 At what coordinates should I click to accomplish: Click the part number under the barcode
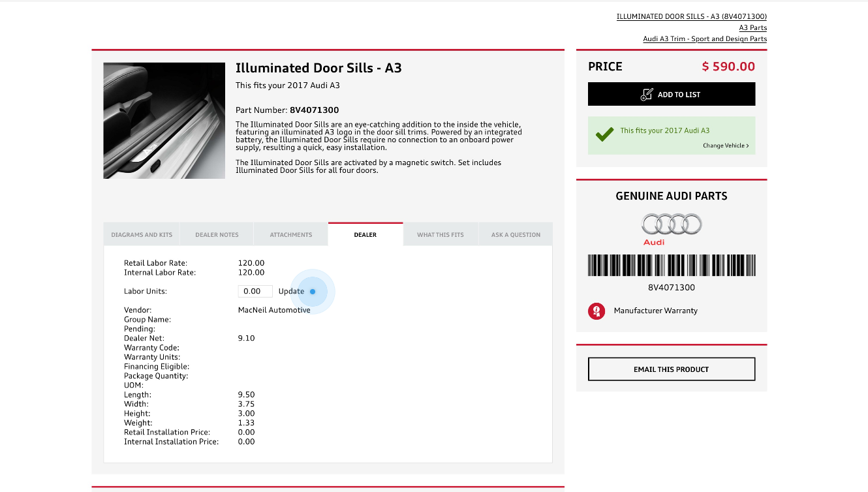(x=672, y=288)
